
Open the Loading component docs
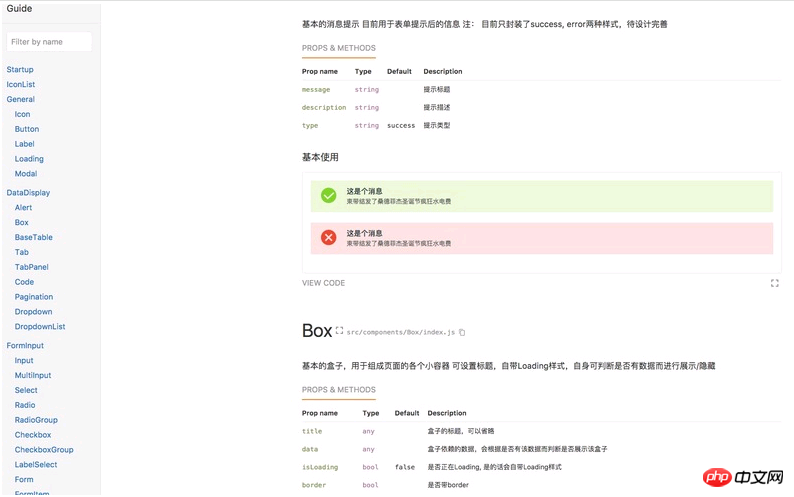[29, 159]
